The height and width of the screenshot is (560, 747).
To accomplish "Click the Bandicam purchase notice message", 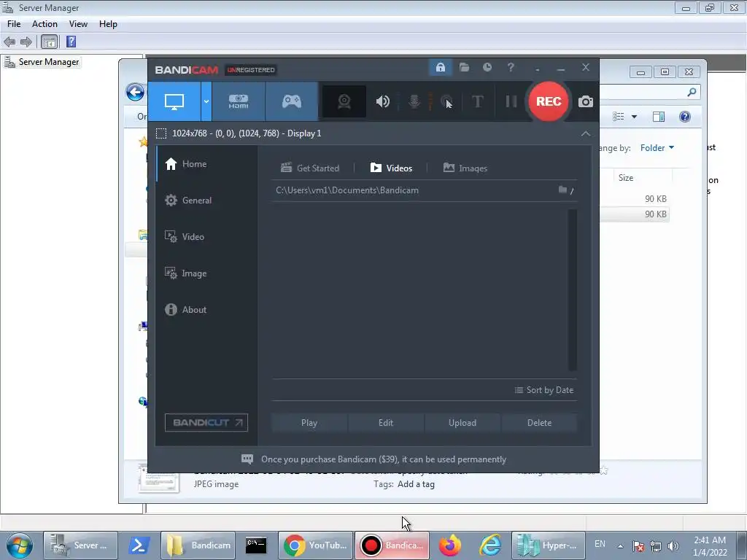I will [x=374, y=459].
